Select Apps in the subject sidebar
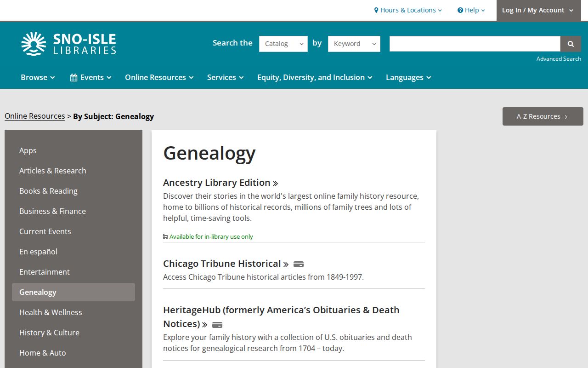The width and height of the screenshot is (588, 368). 73,150
